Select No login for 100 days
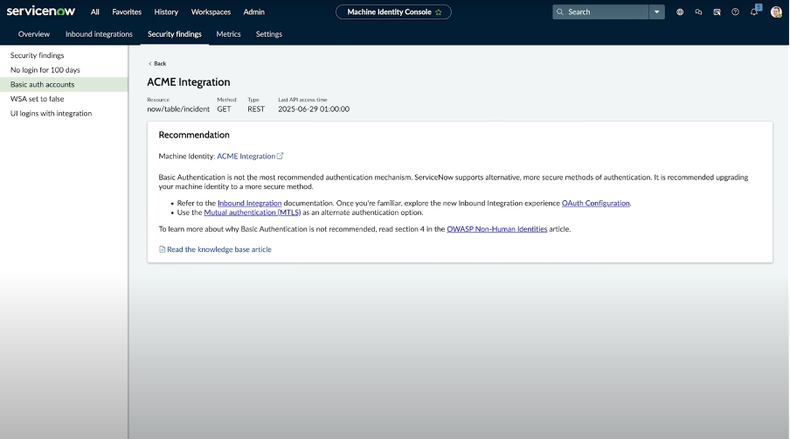This screenshot has height=439, width=790. click(45, 70)
